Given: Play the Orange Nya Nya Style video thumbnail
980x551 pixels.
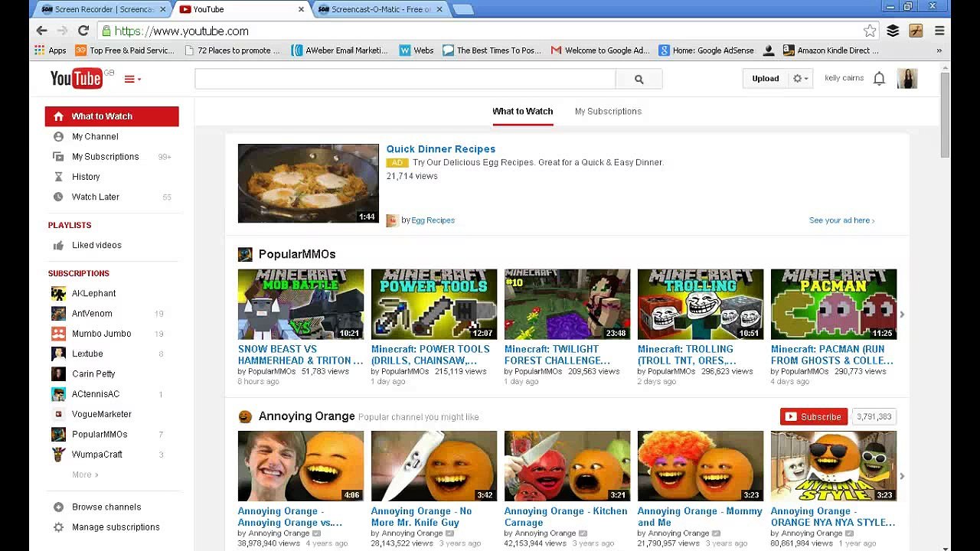Looking at the screenshot, I should click(834, 466).
